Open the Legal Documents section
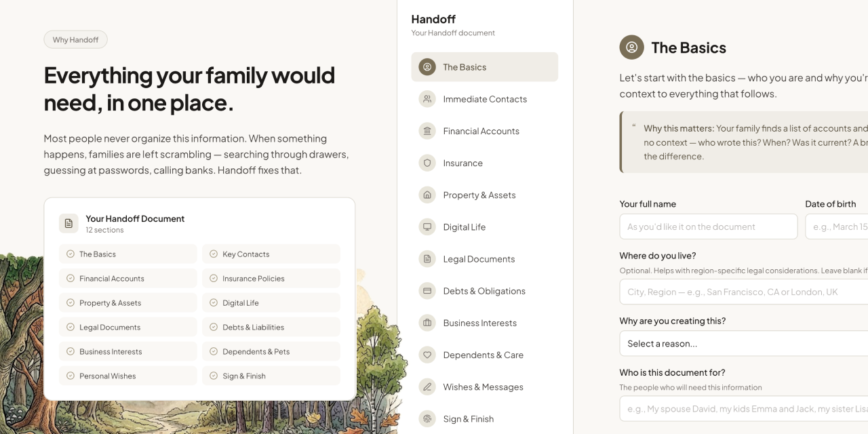The image size is (868, 434). coord(479,259)
